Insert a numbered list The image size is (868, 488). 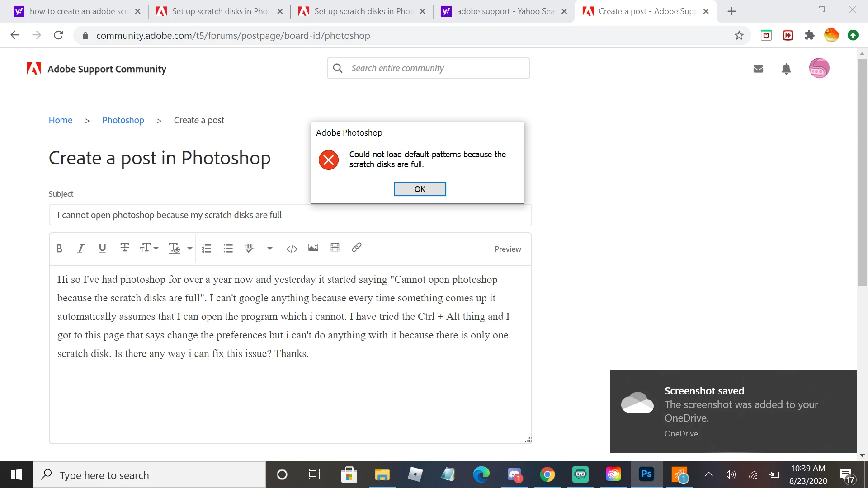pos(207,248)
